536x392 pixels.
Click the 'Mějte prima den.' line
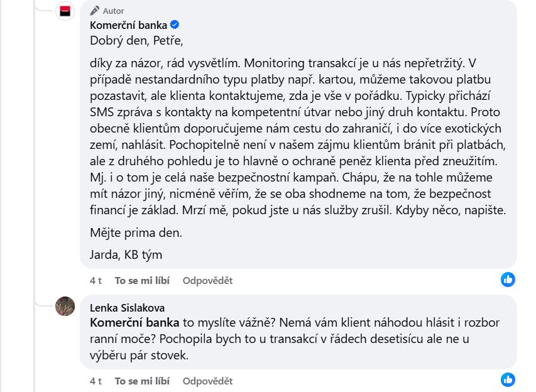pyautogui.click(x=136, y=232)
